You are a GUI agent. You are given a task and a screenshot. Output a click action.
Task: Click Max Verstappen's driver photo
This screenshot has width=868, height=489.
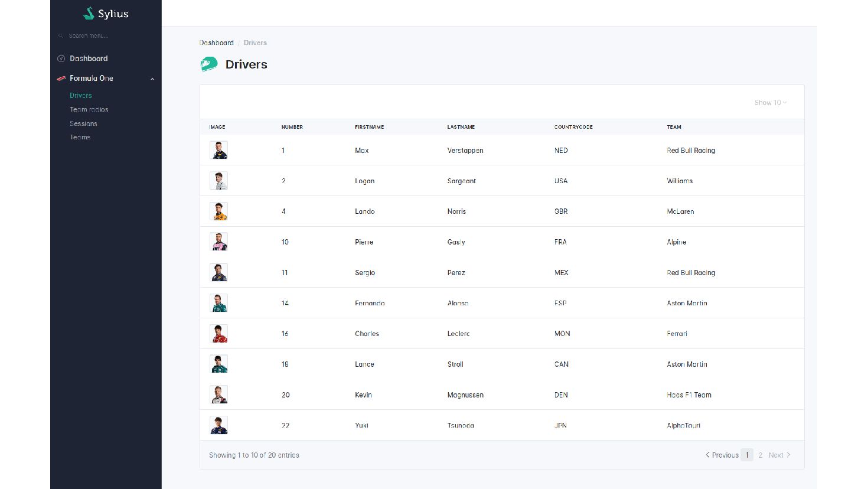coord(218,150)
